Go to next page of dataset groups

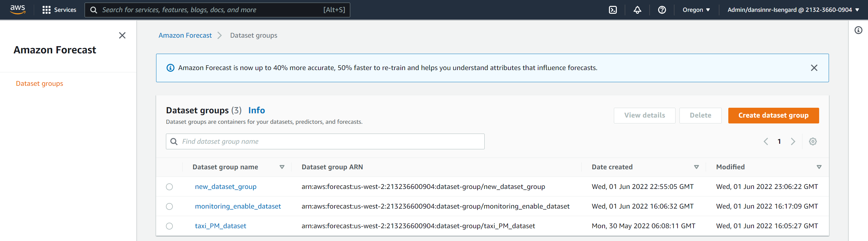tap(793, 141)
